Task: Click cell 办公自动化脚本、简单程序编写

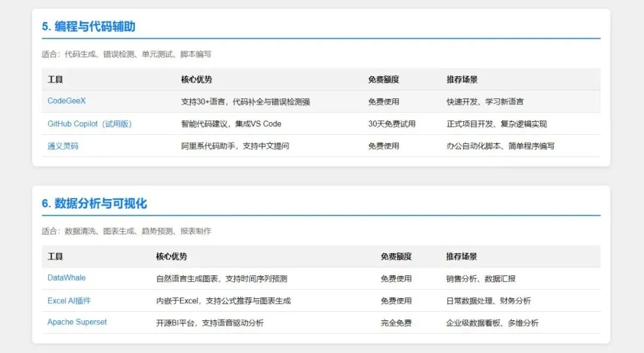Action: point(500,146)
